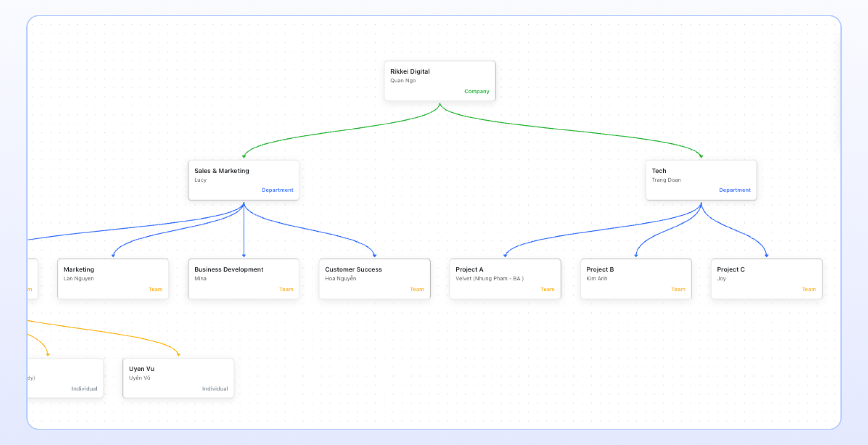Click the "Joy" name in Project C
Image resolution: width=868 pixels, height=445 pixels.
coord(721,278)
